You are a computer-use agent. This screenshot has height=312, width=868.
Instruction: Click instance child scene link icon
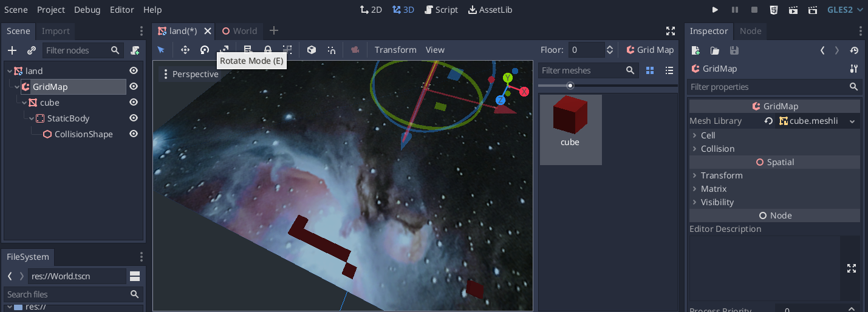coord(32,50)
